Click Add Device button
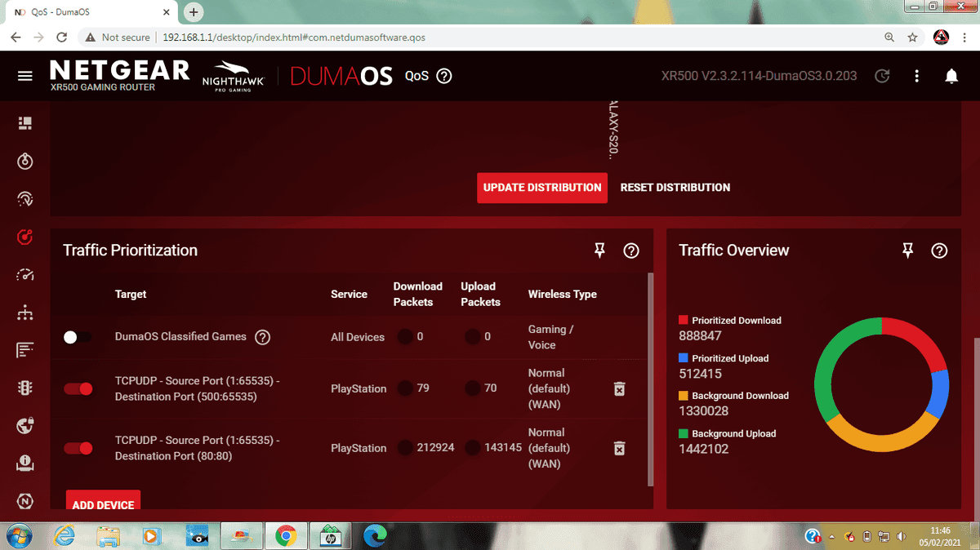Viewport: 980px width, 550px height. [x=103, y=500]
